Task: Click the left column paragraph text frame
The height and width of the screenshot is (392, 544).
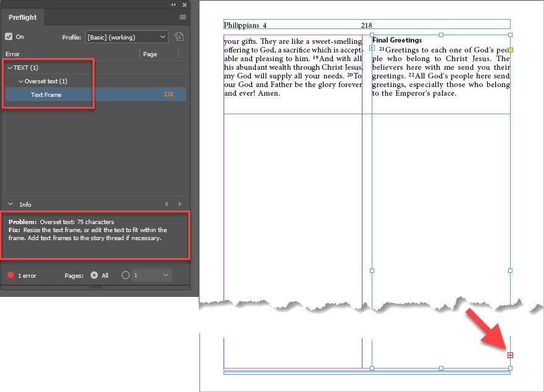Action: coord(293,67)
